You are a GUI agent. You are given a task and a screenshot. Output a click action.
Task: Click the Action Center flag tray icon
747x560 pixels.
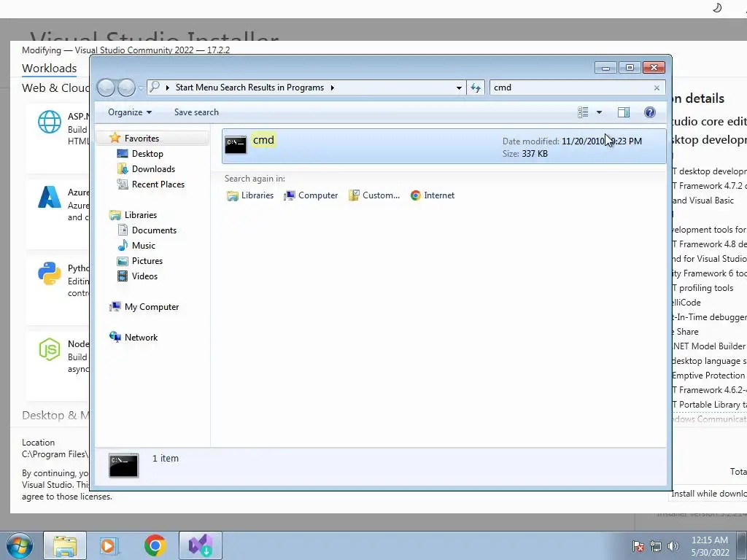[638, 546]
